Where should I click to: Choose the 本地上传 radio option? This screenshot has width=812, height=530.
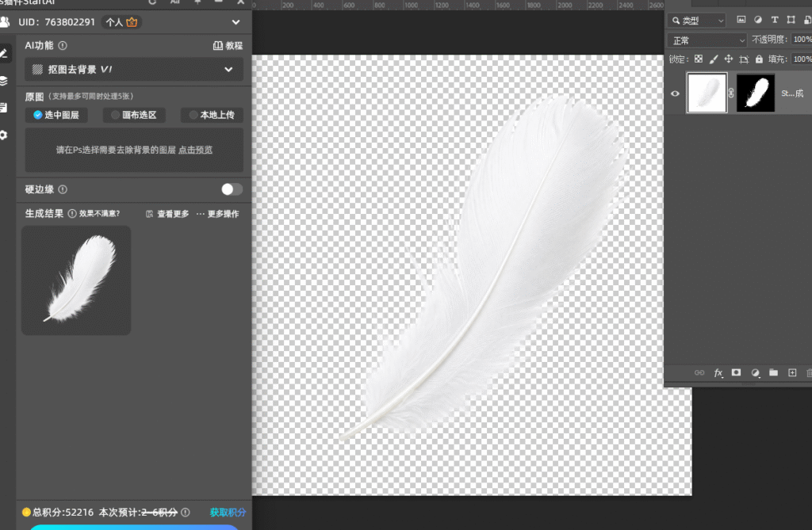pyautogui.click(x=212, y=115)
